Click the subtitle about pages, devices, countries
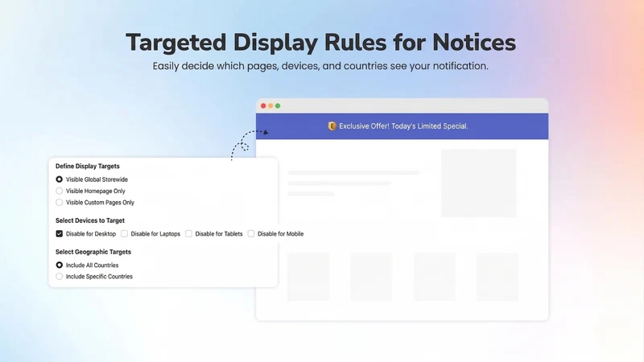Screen dimensions: 644x362 pos(320,66)
